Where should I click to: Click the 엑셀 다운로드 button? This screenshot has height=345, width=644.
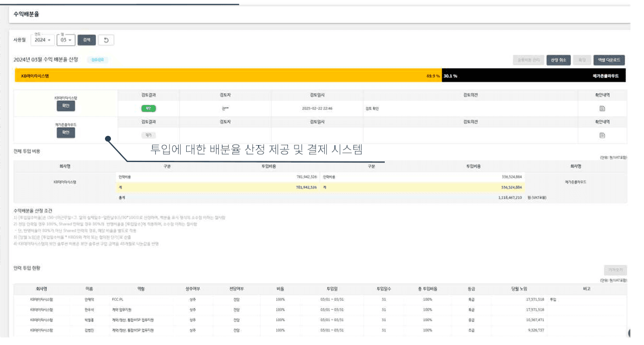tap(609, 60)
